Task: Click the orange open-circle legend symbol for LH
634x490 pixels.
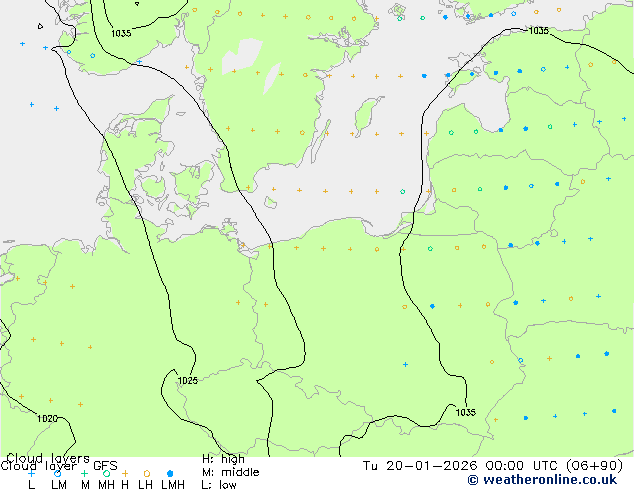Action: pos(147,473)
